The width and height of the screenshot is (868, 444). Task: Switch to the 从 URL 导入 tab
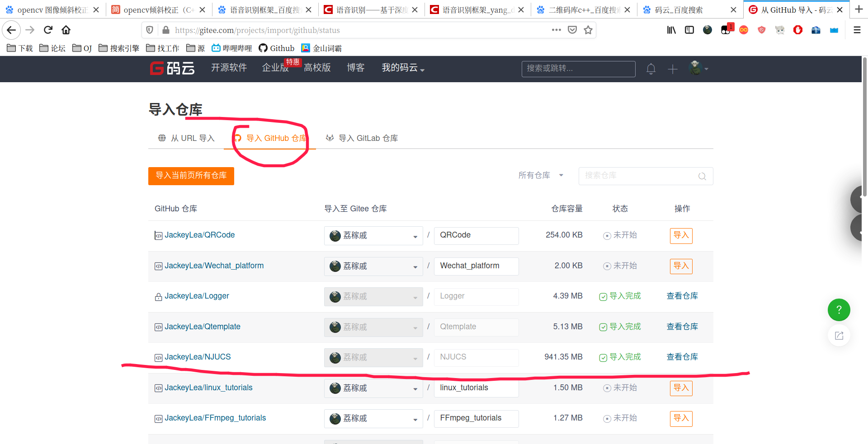click(x=186, y=138)
